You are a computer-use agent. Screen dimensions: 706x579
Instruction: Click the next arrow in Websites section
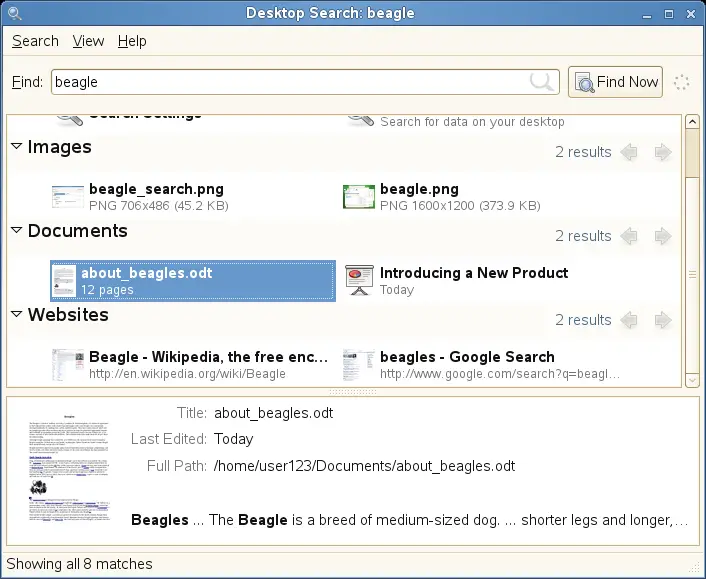[x=662, y=320]
